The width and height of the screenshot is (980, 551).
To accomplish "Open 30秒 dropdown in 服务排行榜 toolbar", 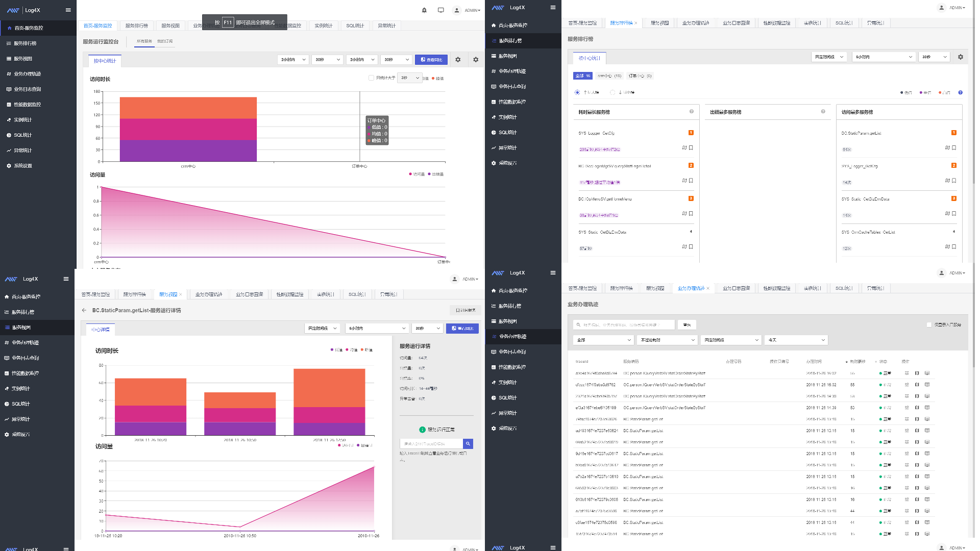I will tap(935, 57).
